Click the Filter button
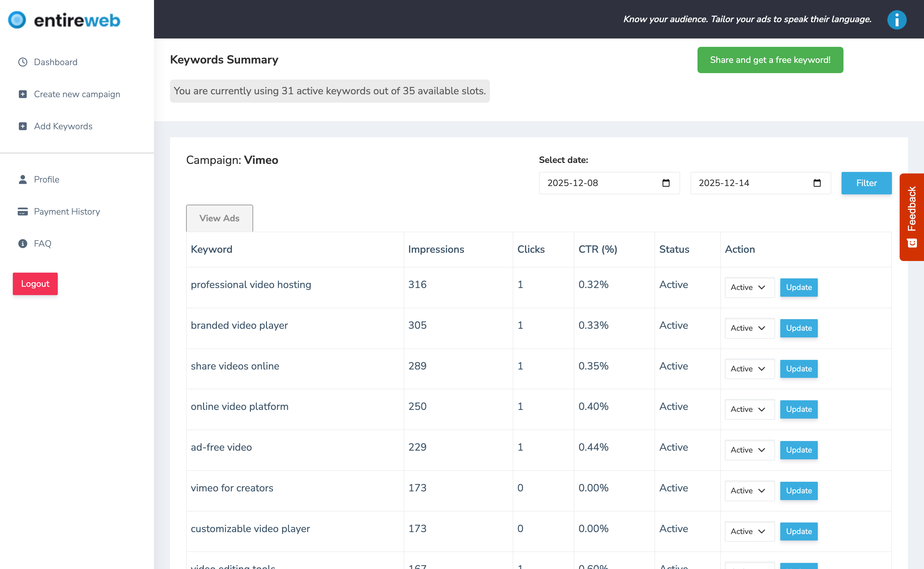The image size is (924, 569). pyautogui.click(x=866, y=183)
